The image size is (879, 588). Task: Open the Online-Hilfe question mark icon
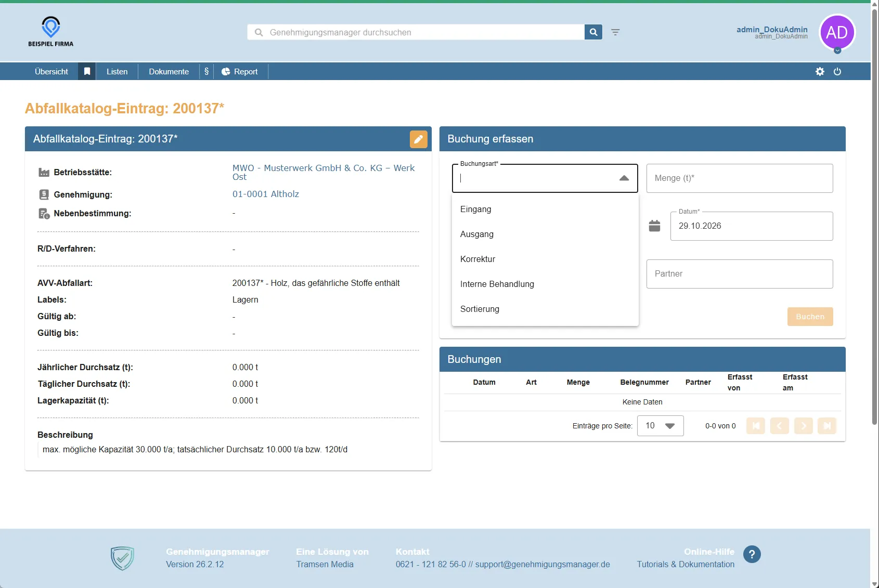[752, 554]
